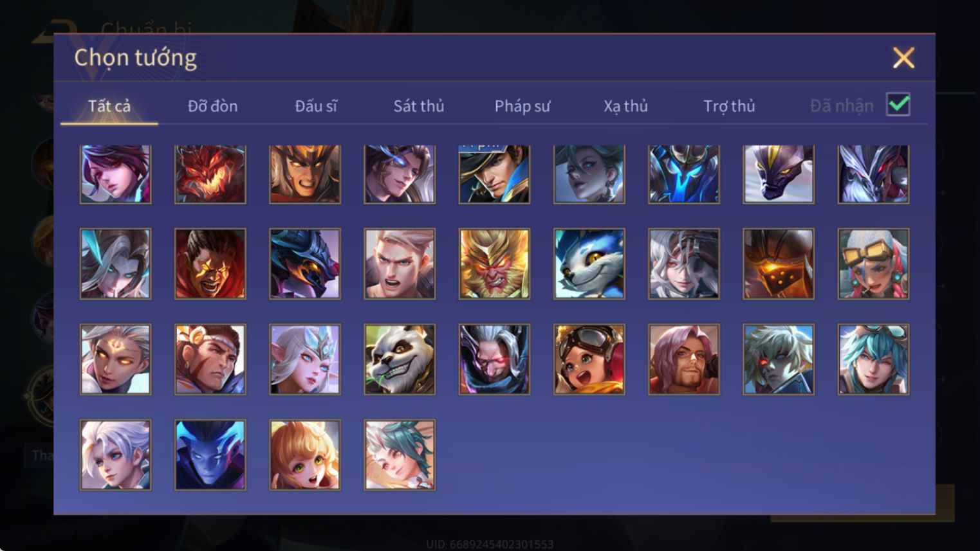Choose the white-haired elf with crystal crown
Viewport: 980px width, 551px height.
(x=305, y=359)
